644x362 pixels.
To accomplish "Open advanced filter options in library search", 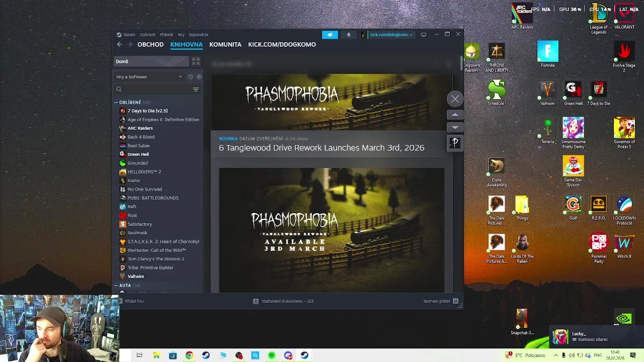I will [196, 89].
